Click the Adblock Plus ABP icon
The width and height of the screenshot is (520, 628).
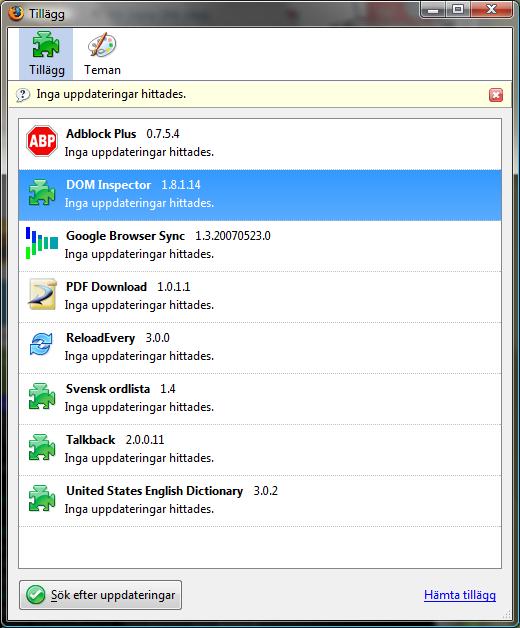coord(42,141)
